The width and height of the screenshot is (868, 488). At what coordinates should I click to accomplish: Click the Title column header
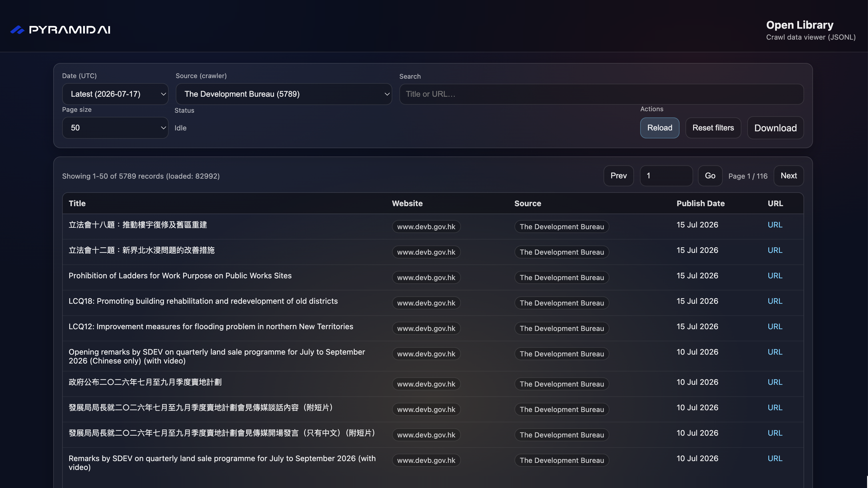pos(77,203)
